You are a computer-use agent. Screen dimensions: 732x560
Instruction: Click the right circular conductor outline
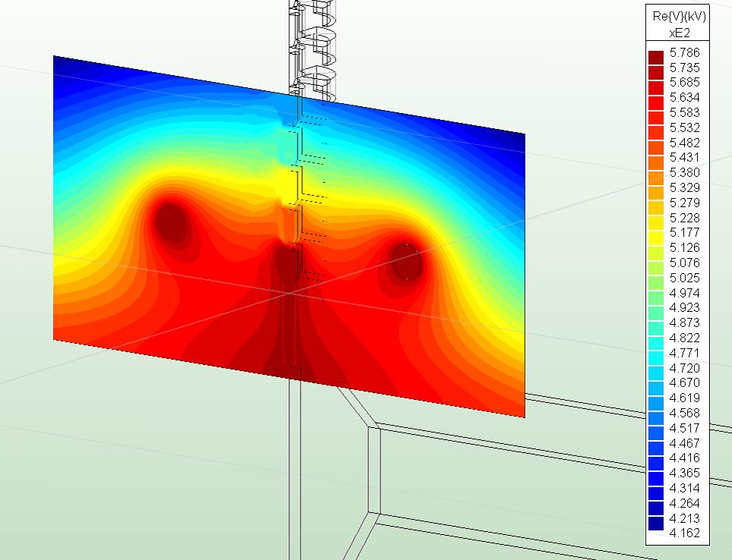coord(407,262)
